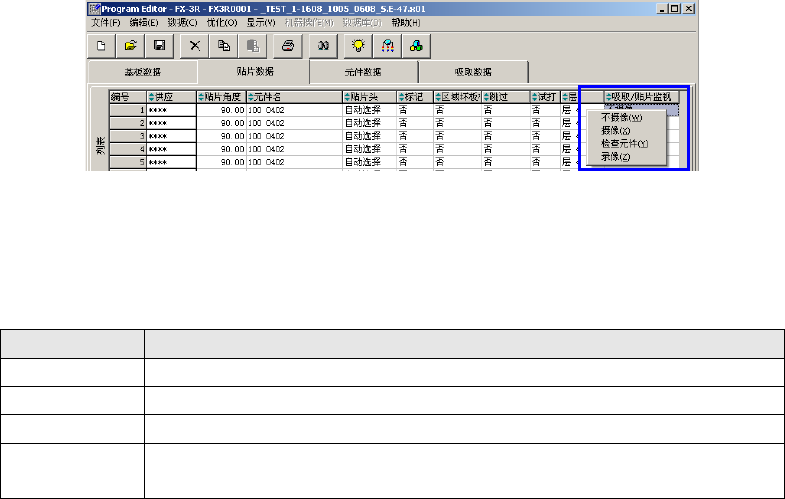This screenshot has width=785, height=499.
Task: Click the Print toolbar icon
Action: click(x=288, y=45)
